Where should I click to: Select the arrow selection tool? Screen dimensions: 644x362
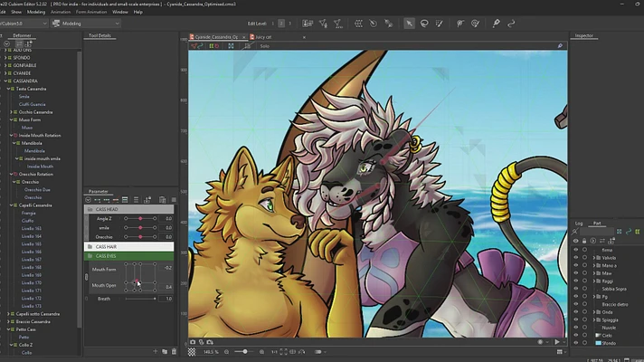pos(409,24)
